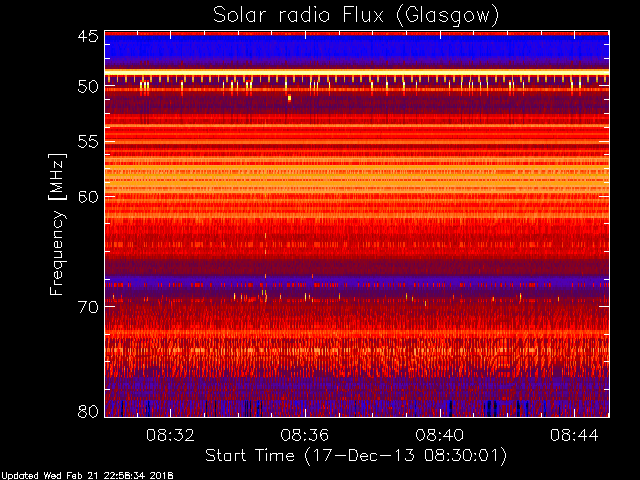
Task: Click the 08:40 time tick label
Action: [440, 435]
